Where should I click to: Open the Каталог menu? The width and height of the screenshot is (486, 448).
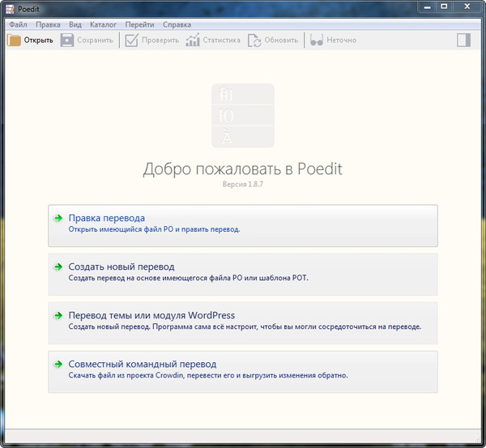(x=103, y=24)
